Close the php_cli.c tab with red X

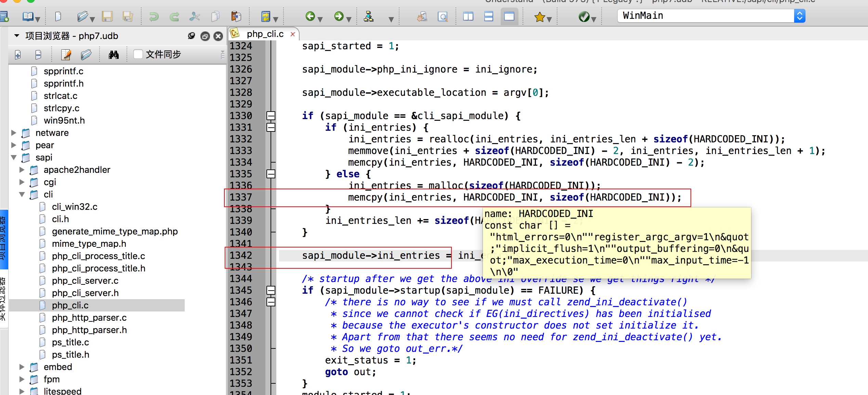293,34
